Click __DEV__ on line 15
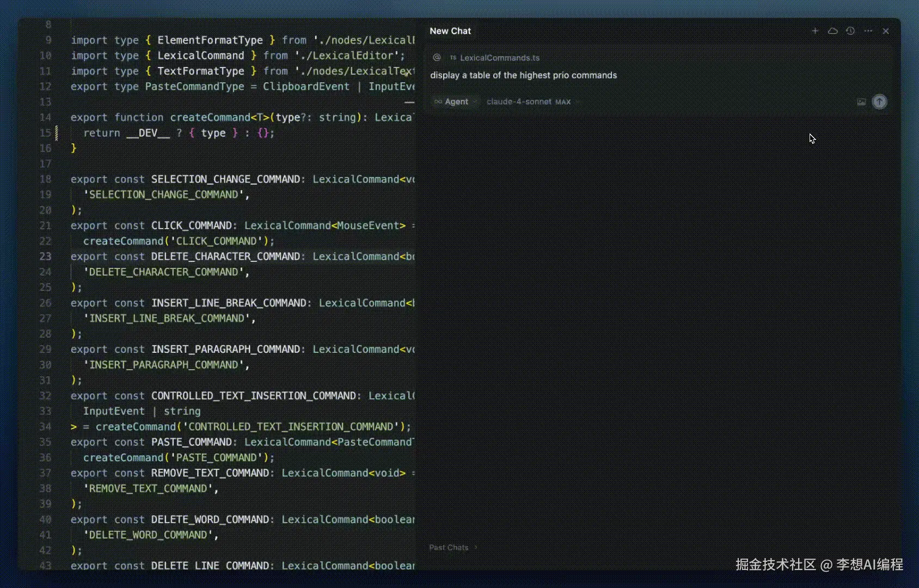This screenshot has width=919, height=588. point(148,133)
